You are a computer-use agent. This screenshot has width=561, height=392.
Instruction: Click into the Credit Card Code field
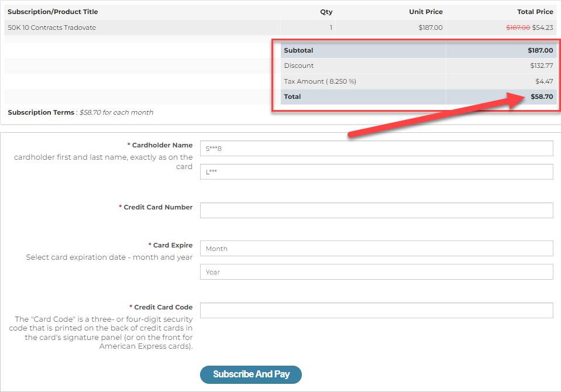376,310
